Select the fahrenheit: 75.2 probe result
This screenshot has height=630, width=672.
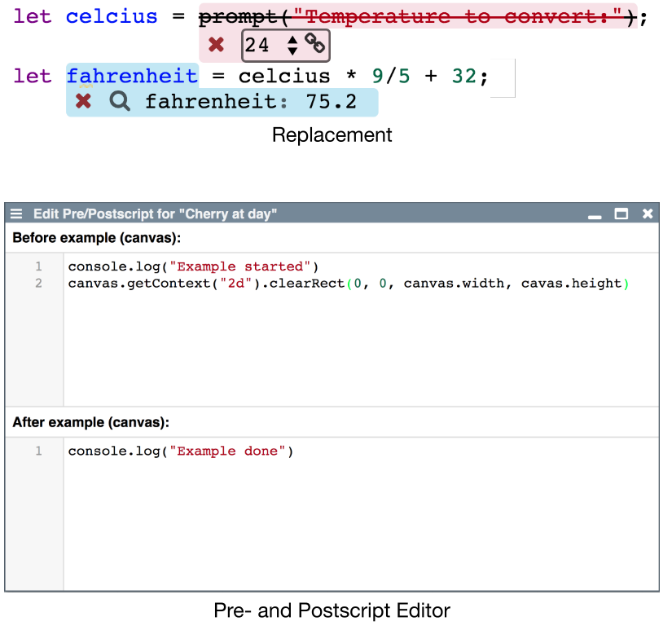click(251, 102)
